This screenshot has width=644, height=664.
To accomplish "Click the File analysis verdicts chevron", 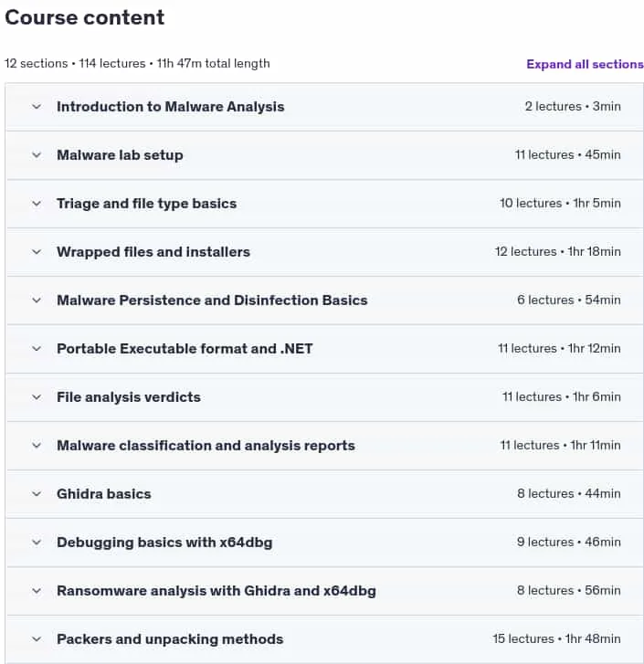I will pyautogui.click(x=37, y=397).
